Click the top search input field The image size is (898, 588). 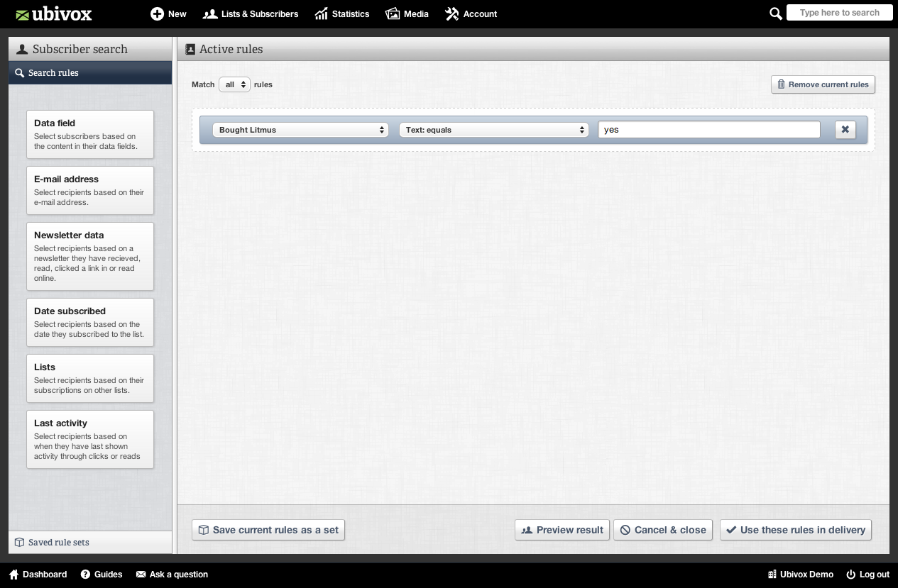tap(839, 13)
